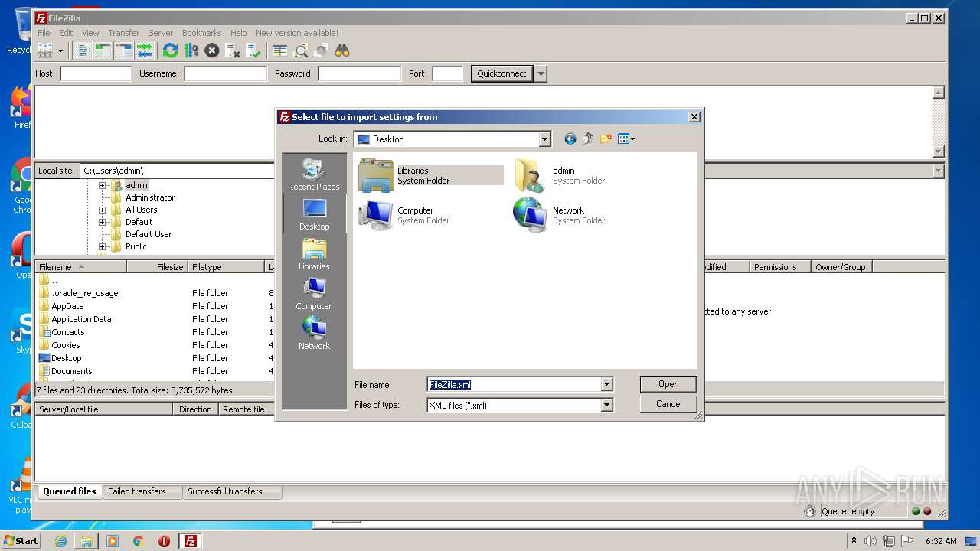
Task: Open Files of type dropdown
Action: click(x=606, y=406)
